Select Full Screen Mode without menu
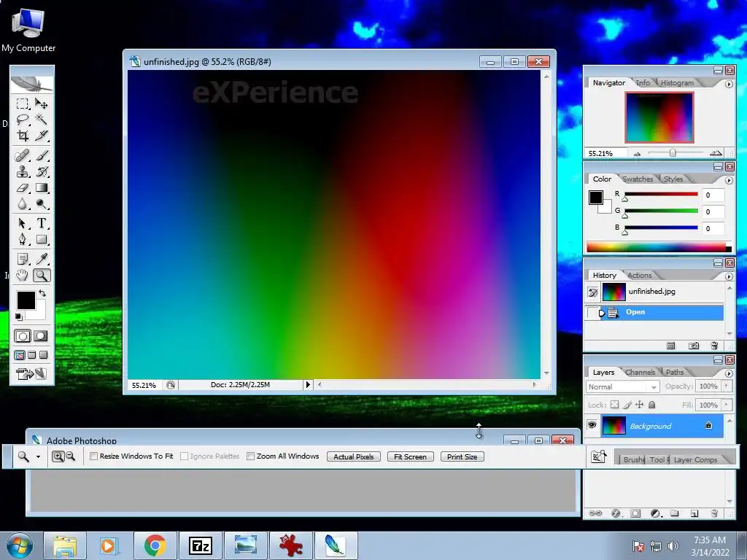The height and width of the screenshot is (560, 747). click(43, 355)
